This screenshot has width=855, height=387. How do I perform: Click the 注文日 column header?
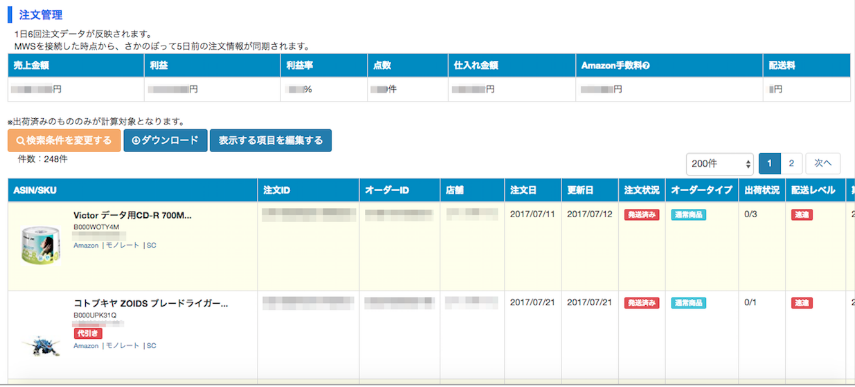(533, 190)
